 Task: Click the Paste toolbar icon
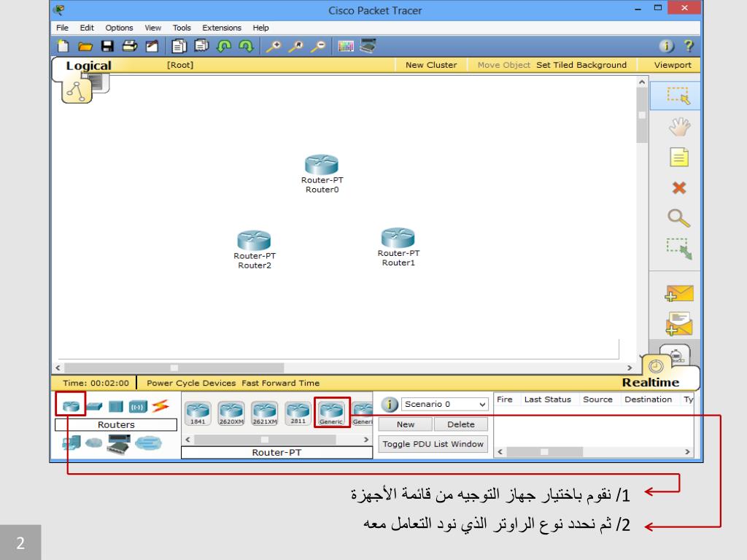[201, 46]
